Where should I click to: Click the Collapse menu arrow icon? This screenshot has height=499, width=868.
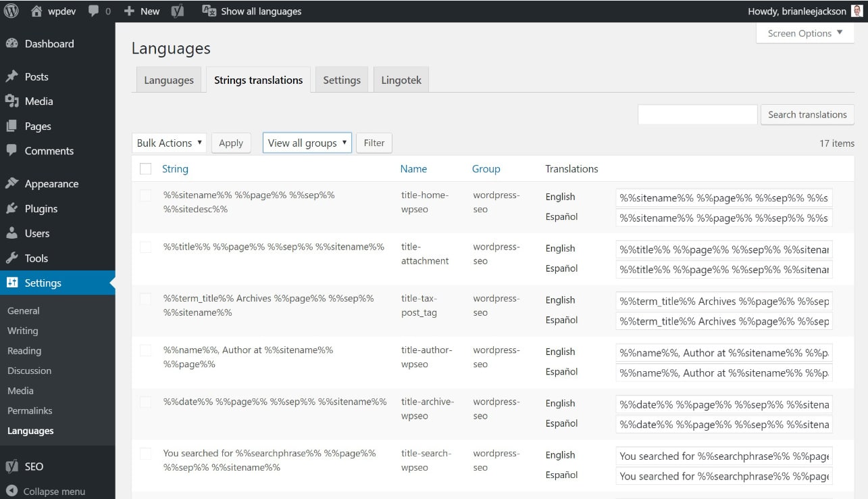tap(11, 492)
